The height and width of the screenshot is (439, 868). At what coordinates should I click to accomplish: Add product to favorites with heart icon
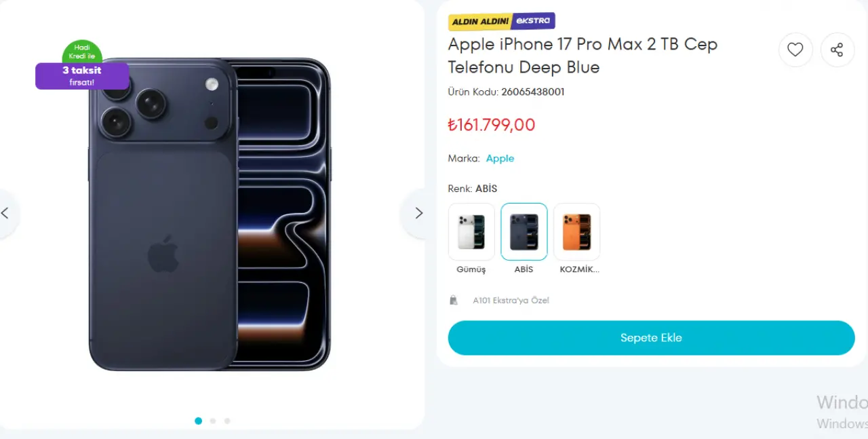click(x=795, y=50)
